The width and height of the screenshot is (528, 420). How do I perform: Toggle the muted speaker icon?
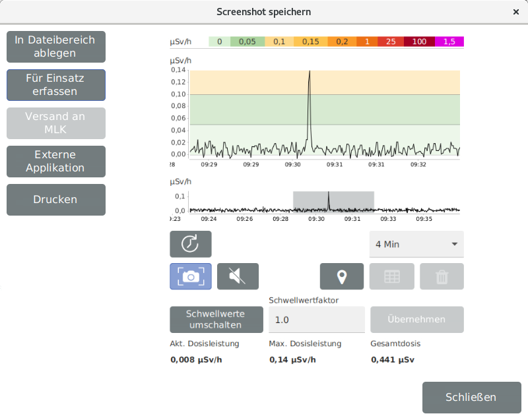(x=238, y=276)
